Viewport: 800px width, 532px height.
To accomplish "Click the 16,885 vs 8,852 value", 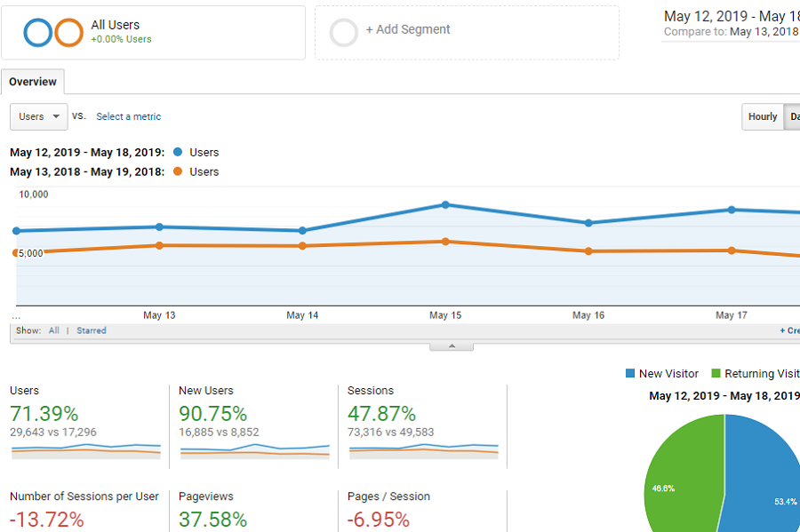I will click(x=219, y=433).
